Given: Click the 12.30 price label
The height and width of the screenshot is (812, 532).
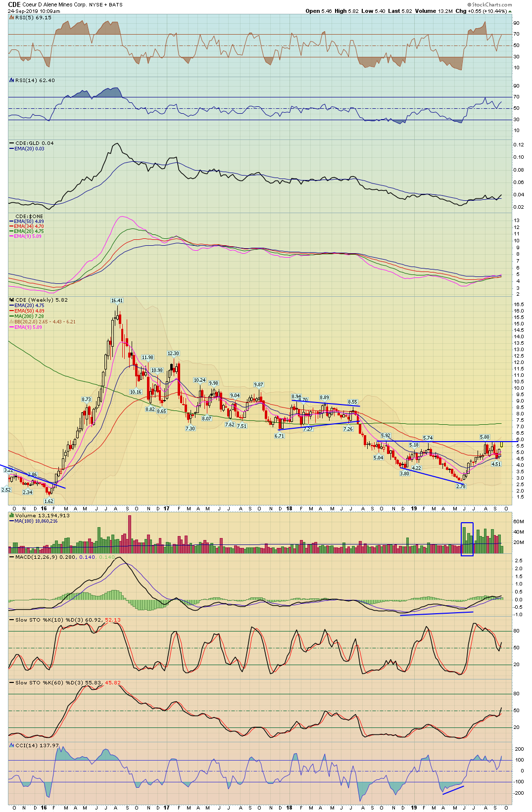Looking at the screenshot, I should click(173, 353).
